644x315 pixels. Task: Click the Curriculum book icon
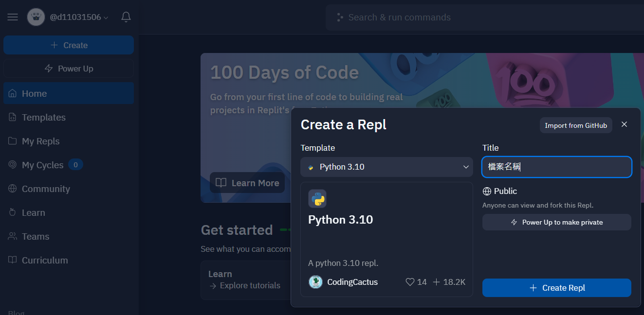13,260
